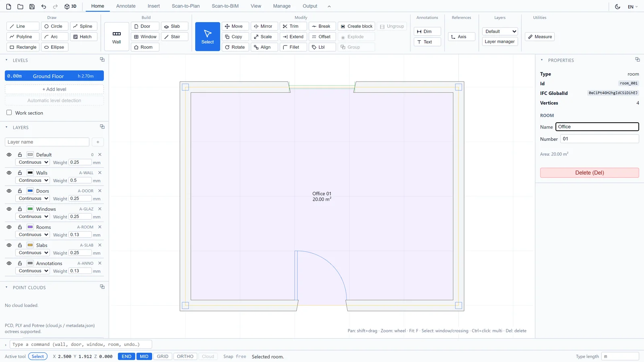
Task: Select the Rectangle tool
Action: click(x=23, y=47)
